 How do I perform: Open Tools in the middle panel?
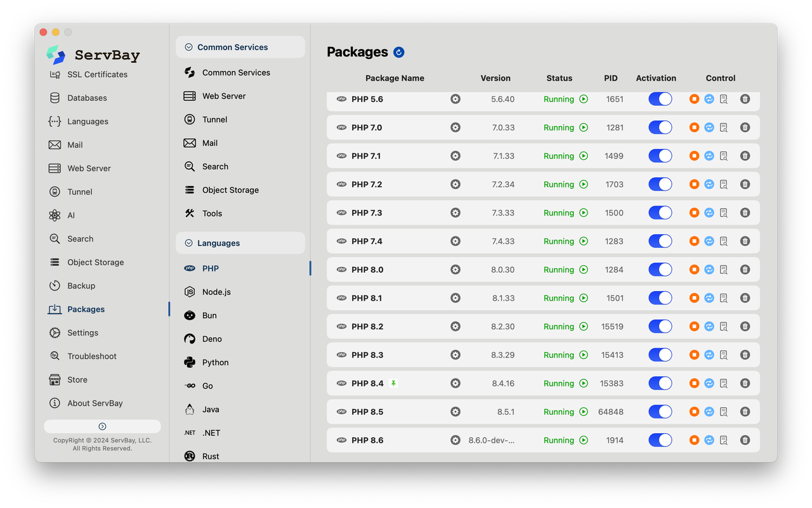point(203,213)
